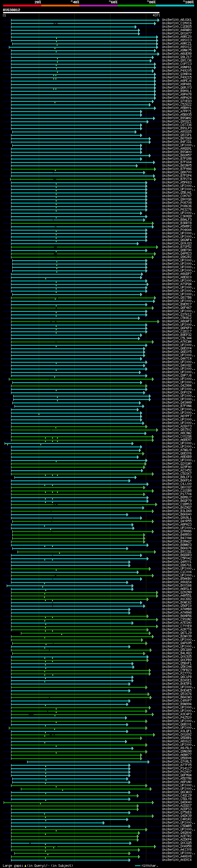197x868 pixels.
Task: Select the UniRef100_A9NP61 label
Action: coord(177,67)
